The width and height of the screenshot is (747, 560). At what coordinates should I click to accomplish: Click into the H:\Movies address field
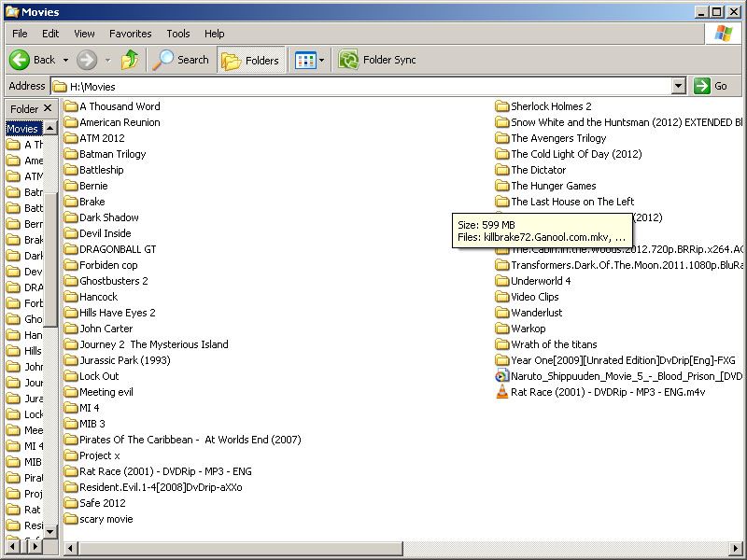361,86
